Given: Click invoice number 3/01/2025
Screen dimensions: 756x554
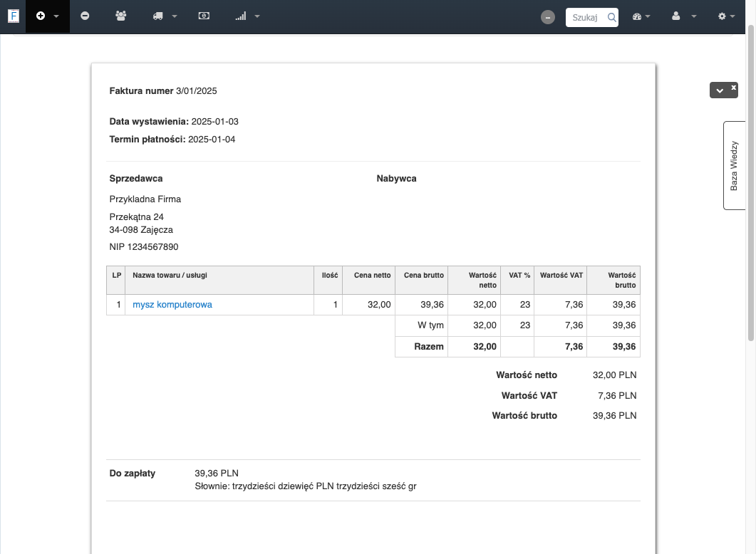Looking at the screenshot, I should tap(196, 91).
